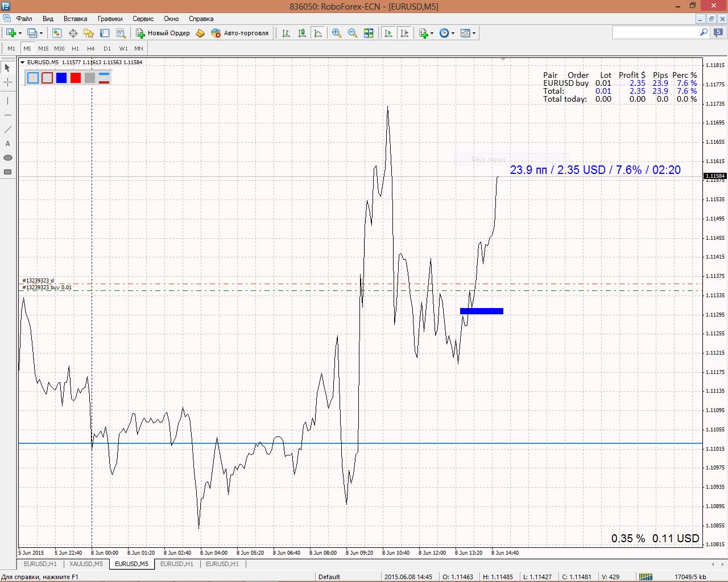
Task: Switch to the XAUUSD,M5 chart tab
Action: (86, 564)
